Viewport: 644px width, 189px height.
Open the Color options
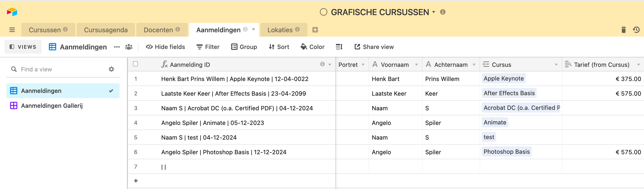312,47
